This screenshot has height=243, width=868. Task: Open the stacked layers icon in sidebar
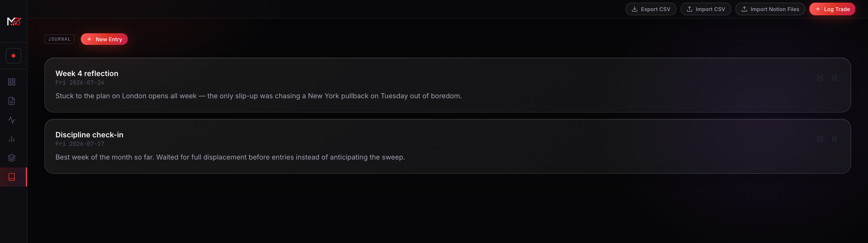pyautogui.click(x=11, y=158)
